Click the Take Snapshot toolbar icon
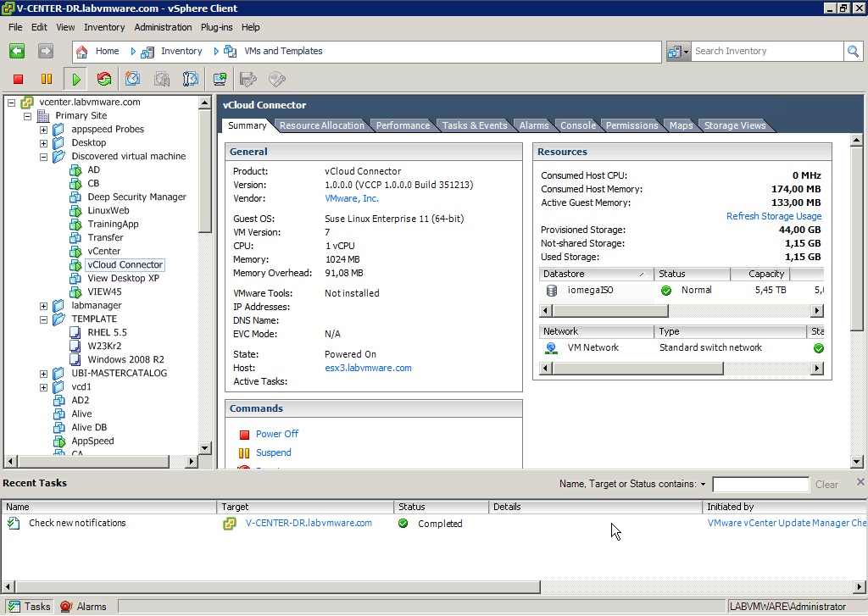Image resolution: width=868 pixels, height=616 pixels. click(x=132, y=79)
